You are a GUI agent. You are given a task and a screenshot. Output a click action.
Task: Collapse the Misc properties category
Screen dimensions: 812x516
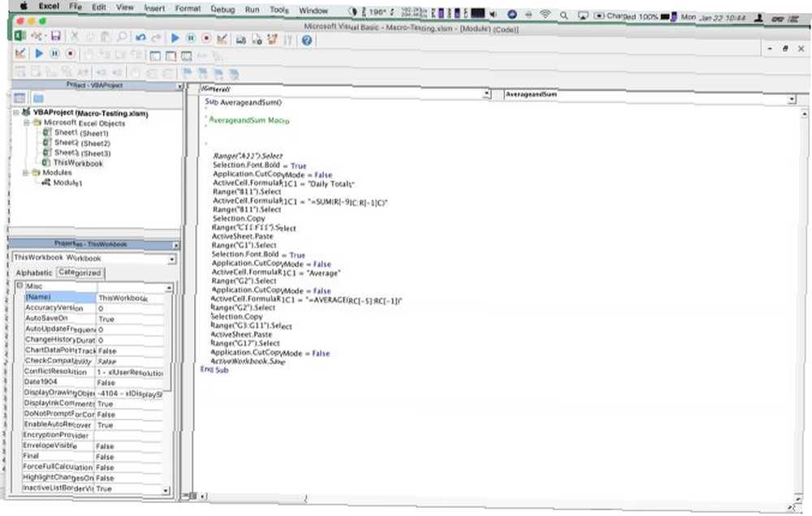click(19, 285)
